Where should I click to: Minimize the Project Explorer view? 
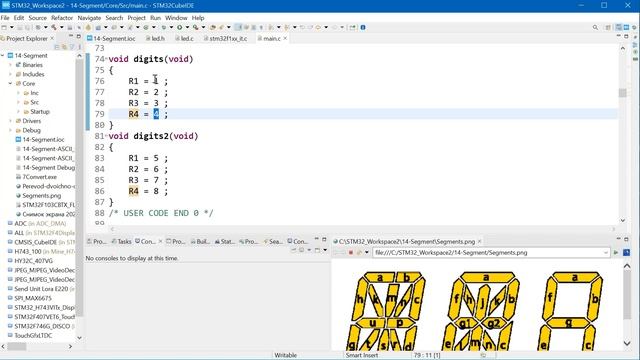click(x=71, y=36)
